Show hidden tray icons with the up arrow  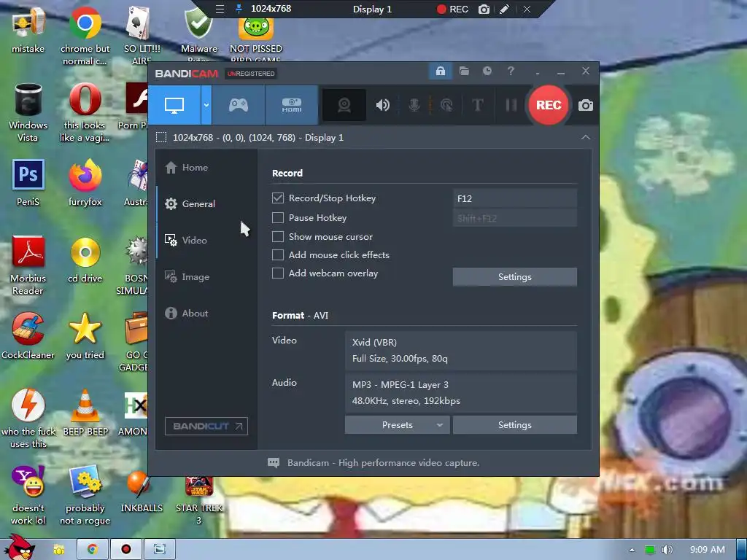[x=632, y=550]
